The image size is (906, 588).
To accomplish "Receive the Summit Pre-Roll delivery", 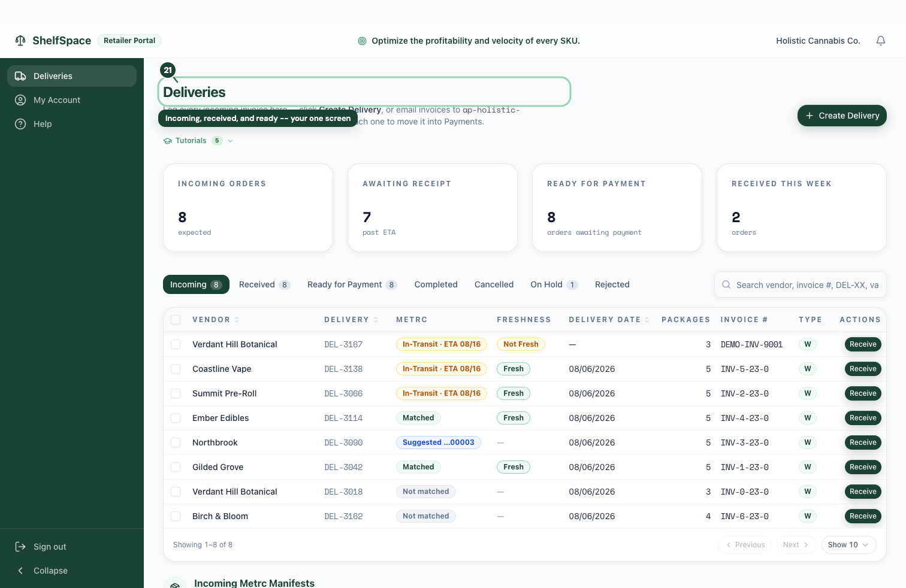I will point(863,393).
